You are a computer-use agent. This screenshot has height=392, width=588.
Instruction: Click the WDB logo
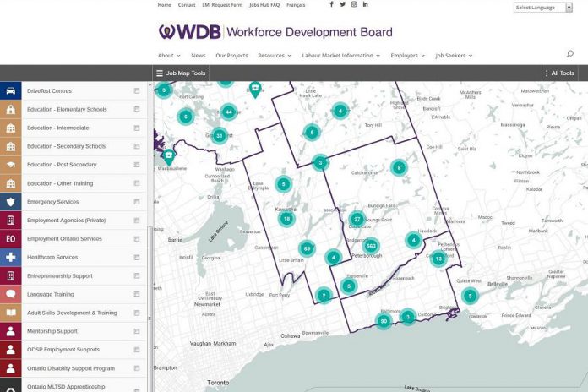pos(275,32)
